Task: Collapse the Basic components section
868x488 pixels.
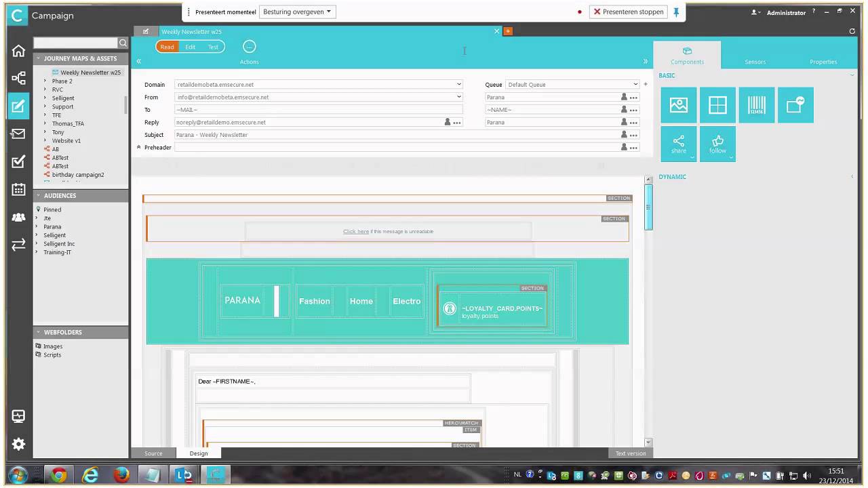Action: click(852, 75)
